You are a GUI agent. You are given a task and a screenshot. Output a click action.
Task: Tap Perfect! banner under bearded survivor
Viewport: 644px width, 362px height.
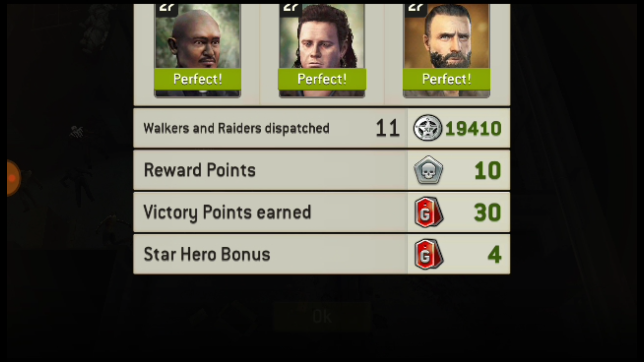(447, 79)
